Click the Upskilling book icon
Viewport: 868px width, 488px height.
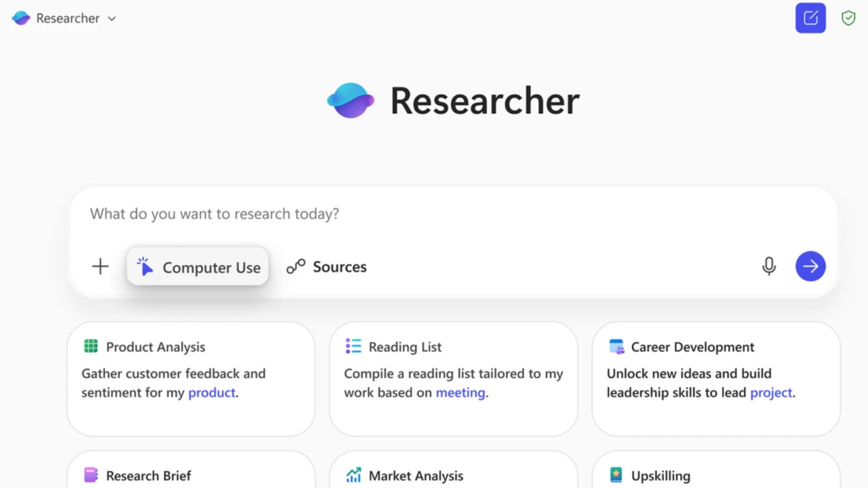coord(616,475)
